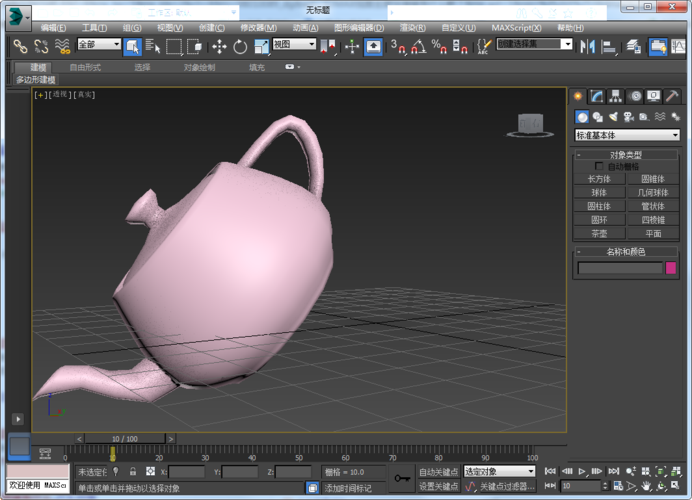Select the Link tool (chain icon)
Image resolution: width=692 pixels, height=500 pixels.
[x=20, y=46]
